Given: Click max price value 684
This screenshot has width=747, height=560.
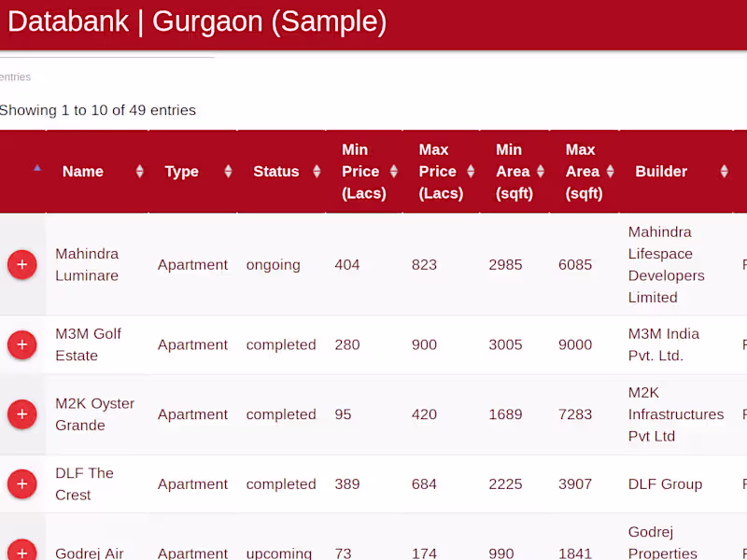Looking at the screenshot, I should tap(424, 484).
